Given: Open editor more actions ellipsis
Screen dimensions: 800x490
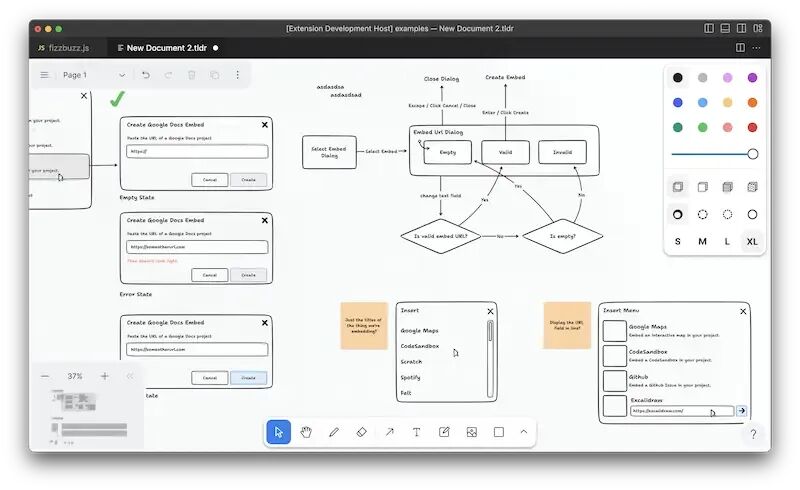Looking at the screenshot, I should (757, 47).
